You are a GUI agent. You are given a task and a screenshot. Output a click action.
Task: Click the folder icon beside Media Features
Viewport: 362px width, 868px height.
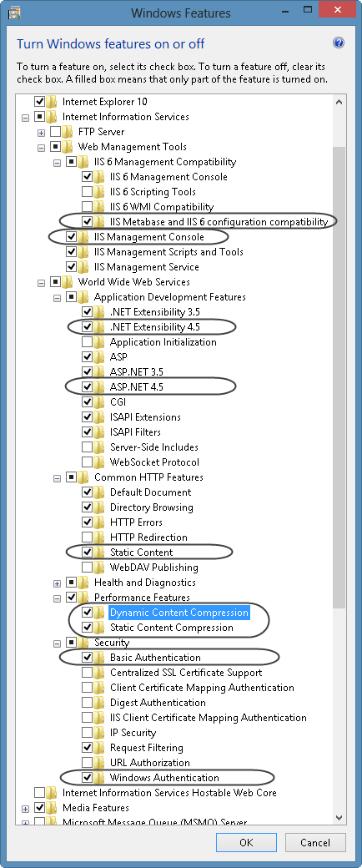(x=52, y=807)
